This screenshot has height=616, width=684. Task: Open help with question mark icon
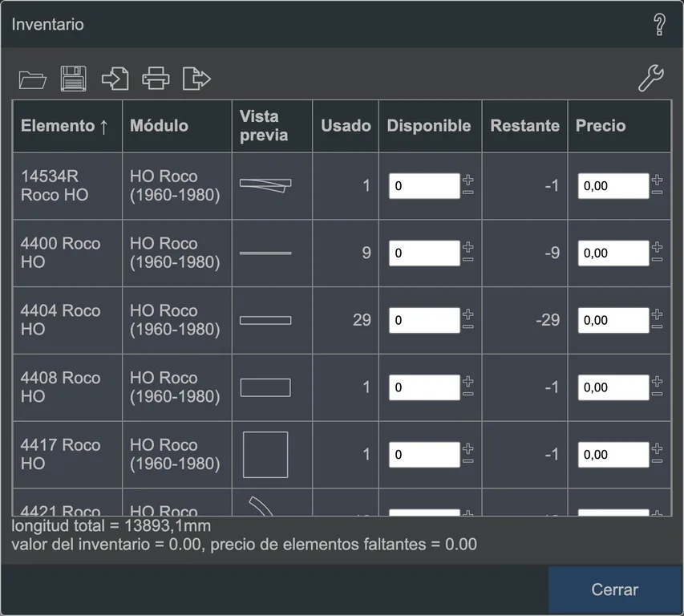(659, 24)
